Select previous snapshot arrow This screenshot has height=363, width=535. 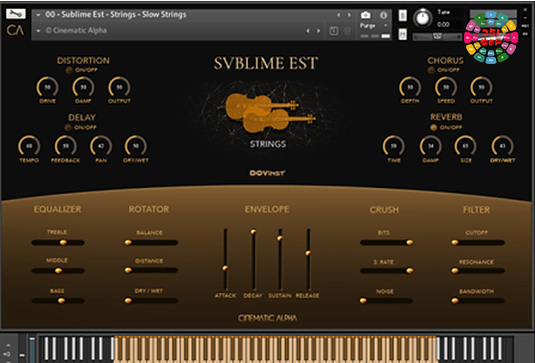pos(308,31)
